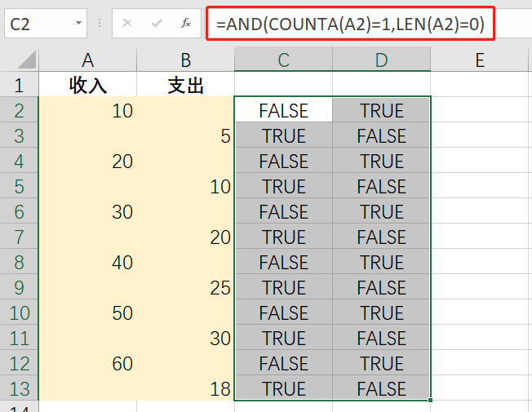Image resolution: width=532 pixels, height=412 pixels.
Task: Click cell B11 containing 30
Action: click(185, 337)
